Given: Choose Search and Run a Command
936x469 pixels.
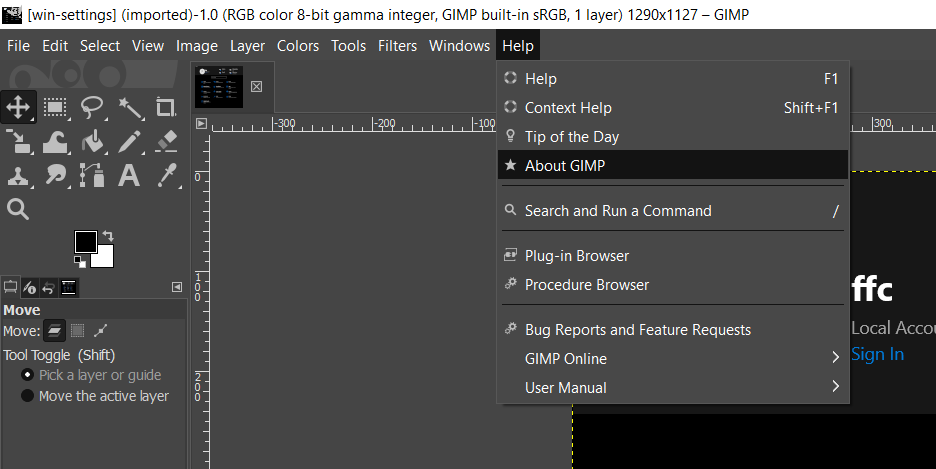Looking at the screenshot, I should click(673, 211).
